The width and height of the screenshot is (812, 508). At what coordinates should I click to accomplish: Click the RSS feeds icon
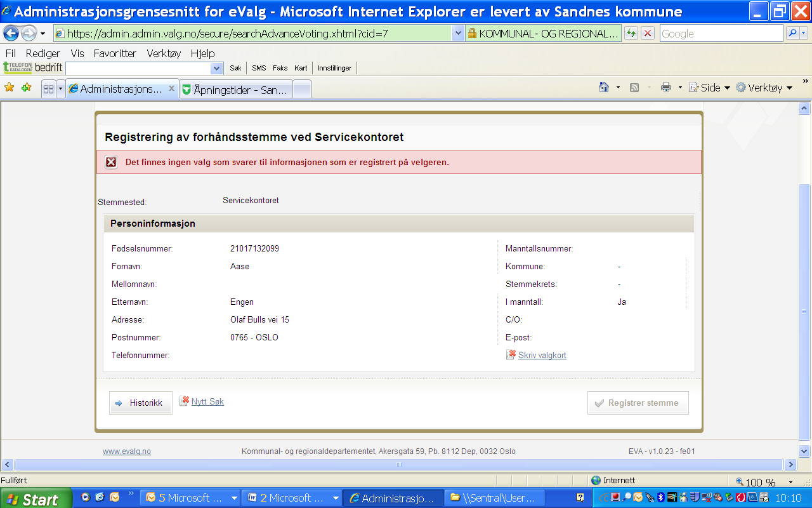pos(634,88)
